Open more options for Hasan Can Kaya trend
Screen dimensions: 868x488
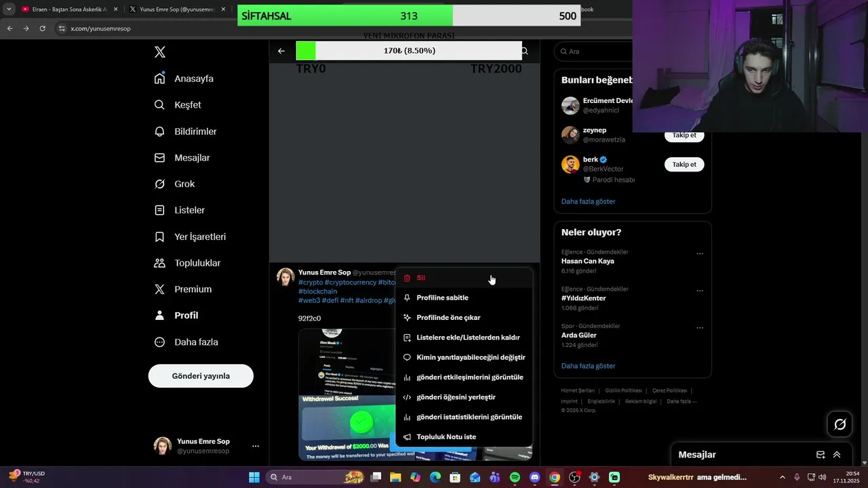click(700, 254)
